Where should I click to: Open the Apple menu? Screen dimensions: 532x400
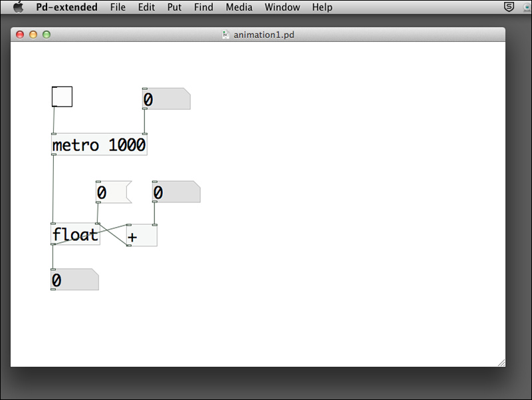pos(19,7)
